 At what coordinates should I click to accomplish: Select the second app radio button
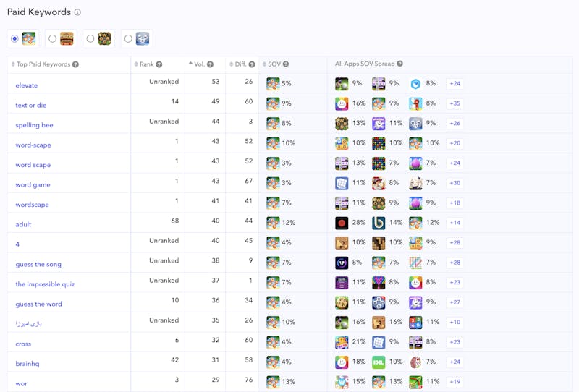point(52,38)
